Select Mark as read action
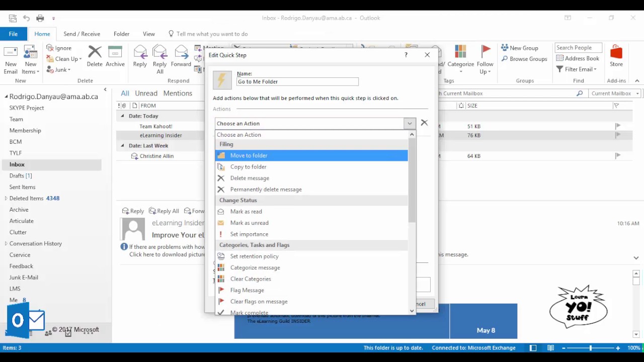This screenshot has height=362, width=644. tap(311, 212)
